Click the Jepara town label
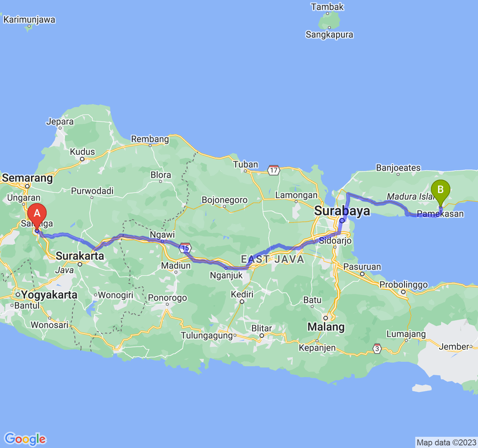The image size is (478, 448). coord(60,122)
